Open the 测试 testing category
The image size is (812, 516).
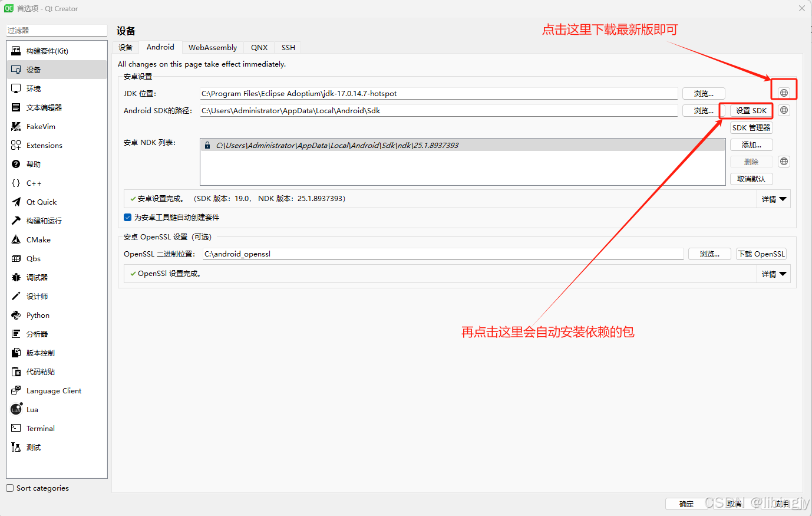pyautogui.click(x=57, y=447)
